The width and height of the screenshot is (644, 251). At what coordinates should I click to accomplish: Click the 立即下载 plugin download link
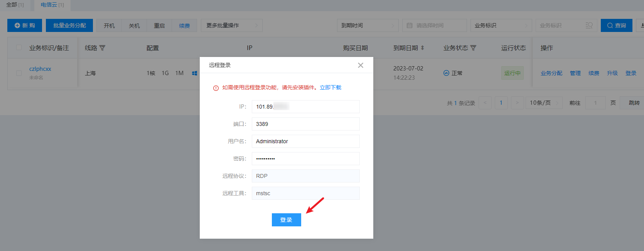point(330,88)
